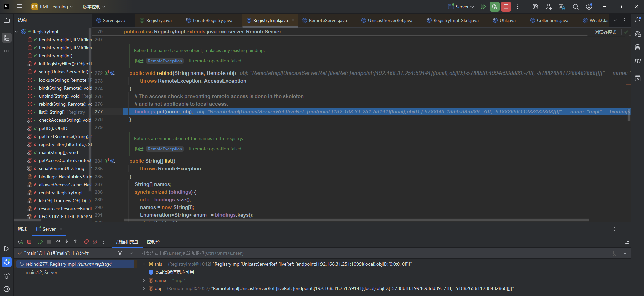Collapse the RegistryImpl node in Structure tree
This screenshot has width=644, height=296.
click(17, 32)
